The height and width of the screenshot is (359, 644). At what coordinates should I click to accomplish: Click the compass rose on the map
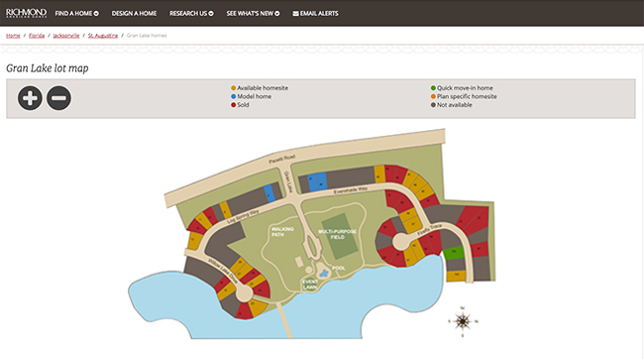click(463, 321)
